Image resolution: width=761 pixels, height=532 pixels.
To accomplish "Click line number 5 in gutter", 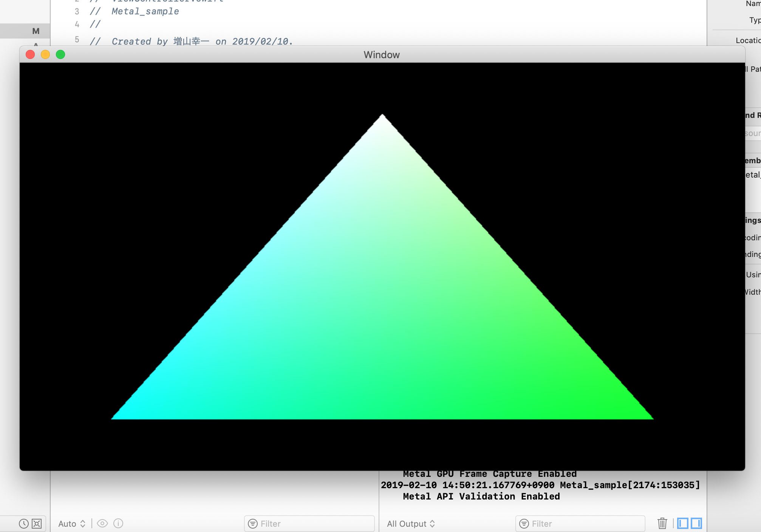I will coord(77,40).
